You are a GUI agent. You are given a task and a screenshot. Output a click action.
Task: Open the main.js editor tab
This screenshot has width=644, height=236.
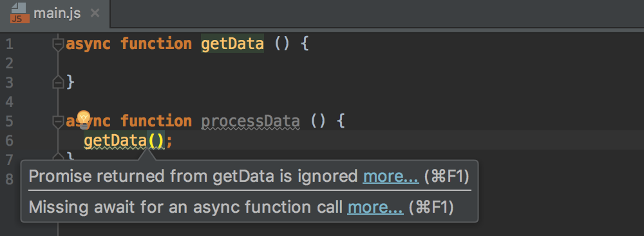click(x=55, y=14)
